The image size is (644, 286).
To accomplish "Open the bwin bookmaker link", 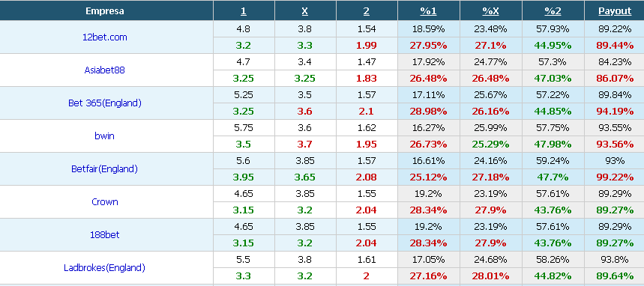I will tap(105, 136).
